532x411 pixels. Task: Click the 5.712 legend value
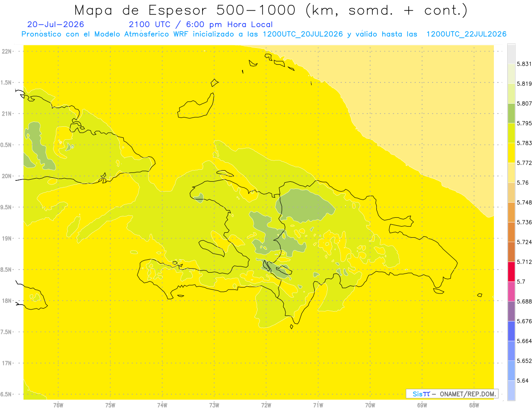(524, 262)
